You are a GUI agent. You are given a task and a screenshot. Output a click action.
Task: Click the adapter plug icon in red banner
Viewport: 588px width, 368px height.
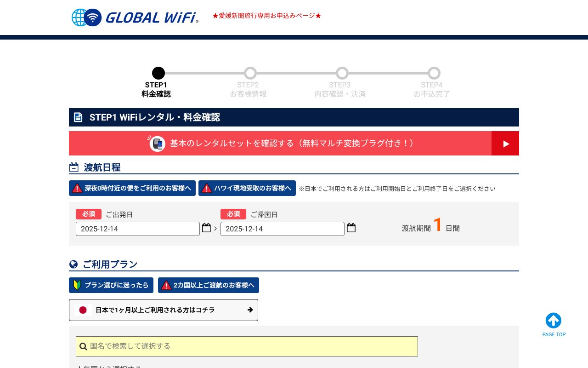coord(157,143)
